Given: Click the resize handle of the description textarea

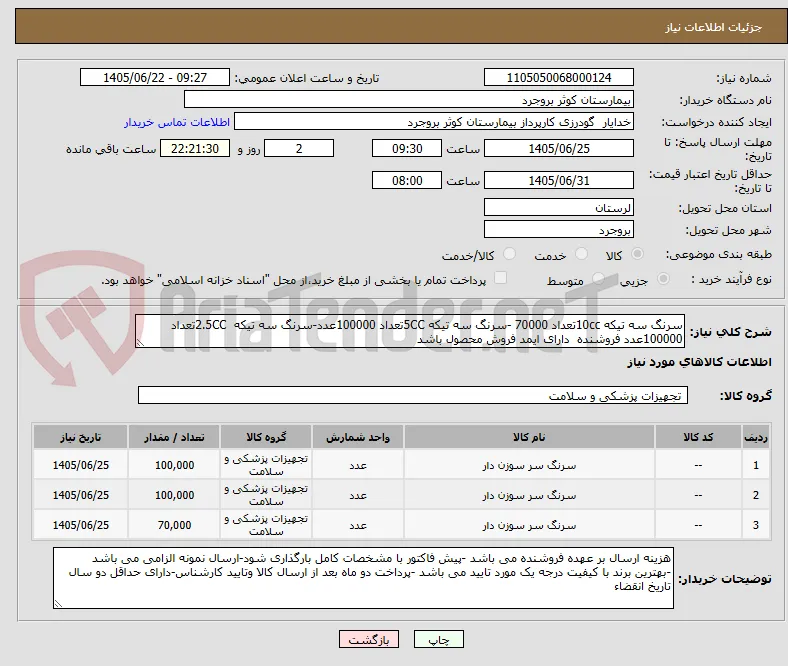Looking at the screenshot, I should [140, 343].
